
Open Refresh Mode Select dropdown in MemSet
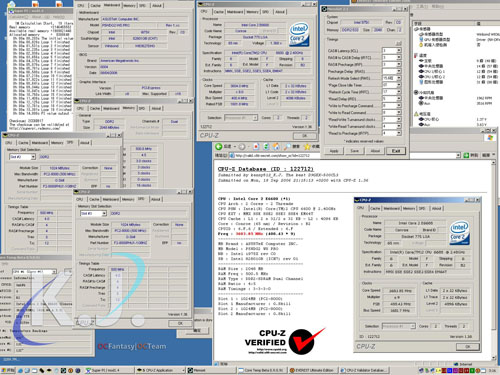click(399, 78)
